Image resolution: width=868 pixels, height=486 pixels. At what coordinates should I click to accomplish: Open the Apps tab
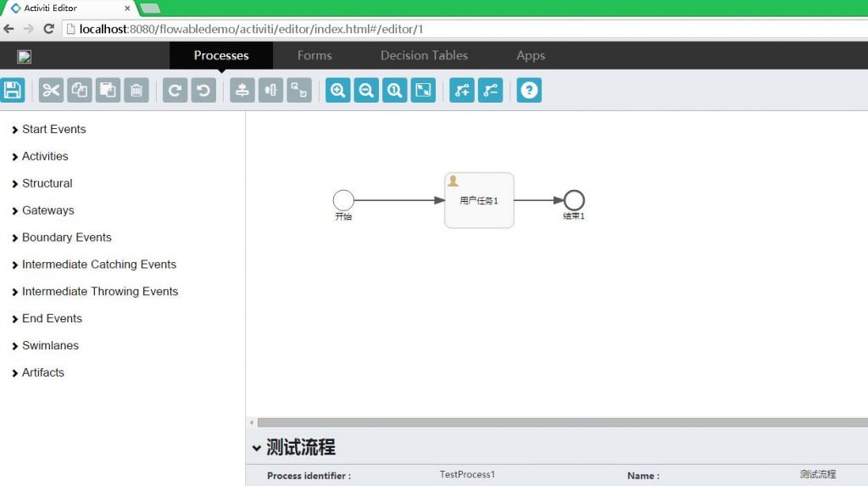pos(531,55)
